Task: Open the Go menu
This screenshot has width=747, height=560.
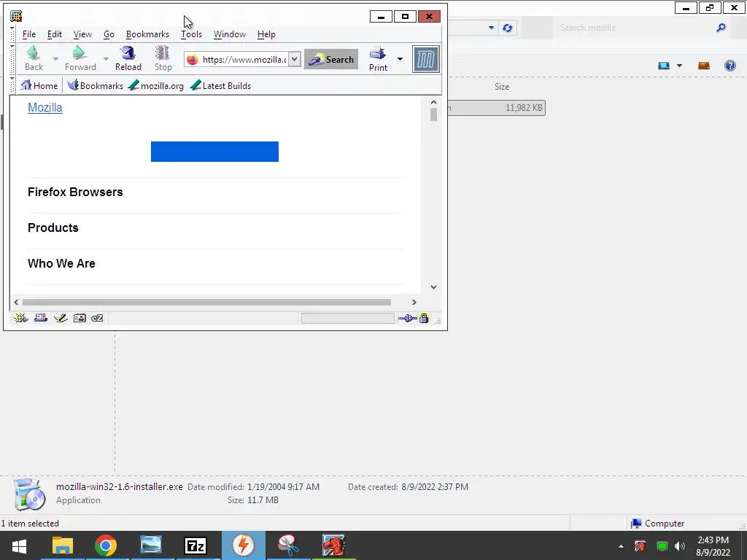Action: tap(109, 34)
